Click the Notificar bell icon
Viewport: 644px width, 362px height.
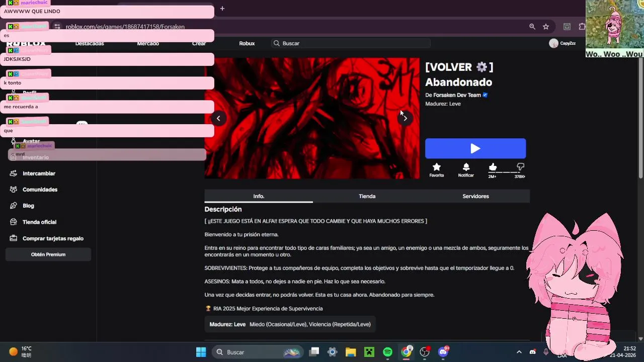pos(466,167)
